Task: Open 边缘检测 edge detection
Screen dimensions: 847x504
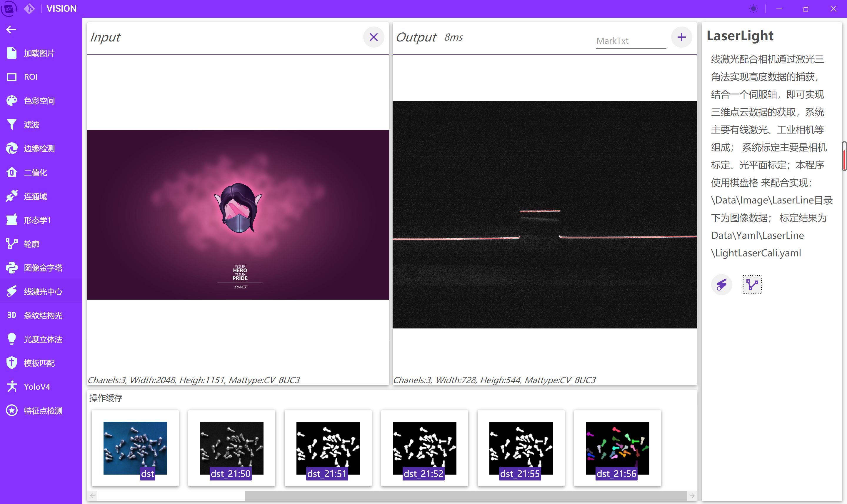Action: coord(39,148)
